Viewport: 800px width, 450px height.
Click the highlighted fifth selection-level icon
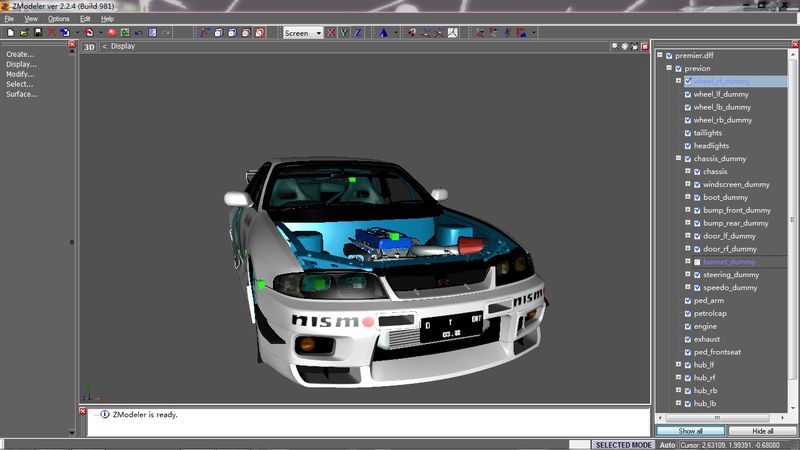[260, 33]
